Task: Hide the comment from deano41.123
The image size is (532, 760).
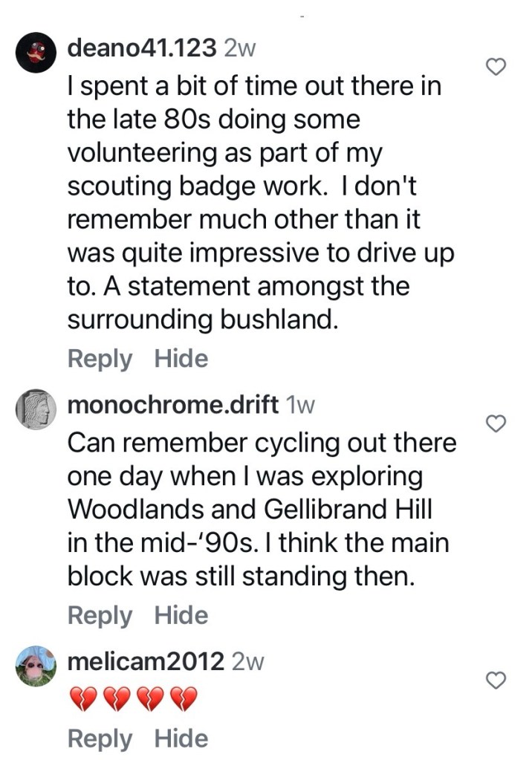Action: tap(181, 359)
